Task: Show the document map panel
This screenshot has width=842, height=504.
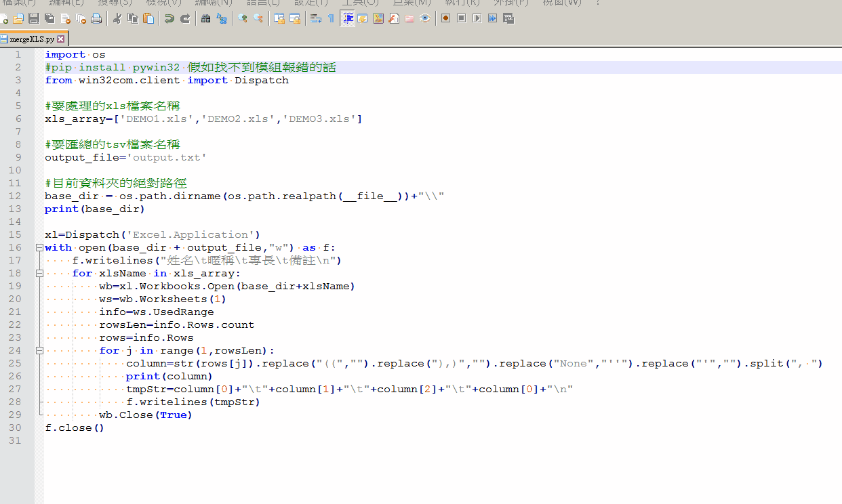Action: (x=378, y=18)
